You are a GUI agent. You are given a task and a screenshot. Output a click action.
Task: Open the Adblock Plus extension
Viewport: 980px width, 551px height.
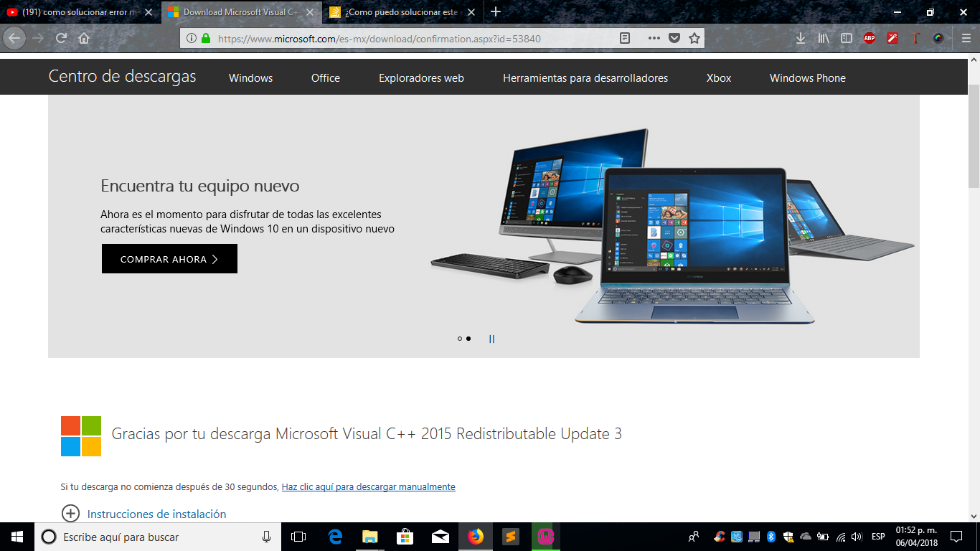pos(870,38)
